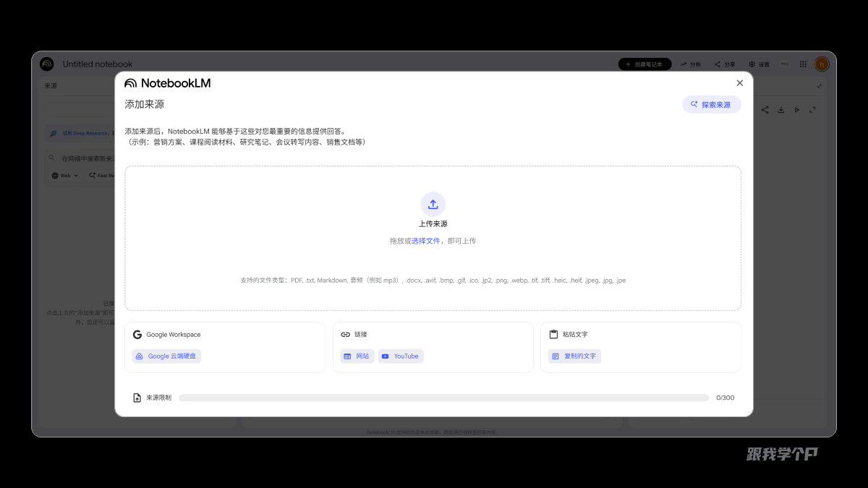Click the user profile avatar

click(821, 64)
